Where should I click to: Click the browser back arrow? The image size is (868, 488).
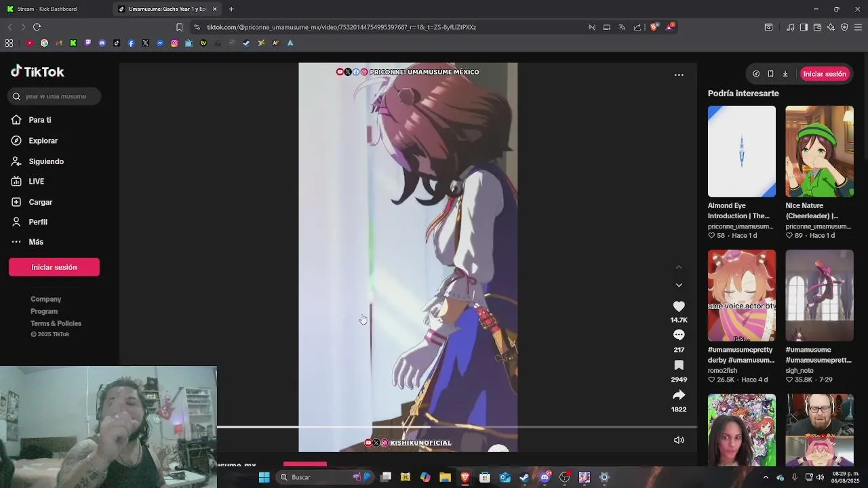click(x=9, y=27)
